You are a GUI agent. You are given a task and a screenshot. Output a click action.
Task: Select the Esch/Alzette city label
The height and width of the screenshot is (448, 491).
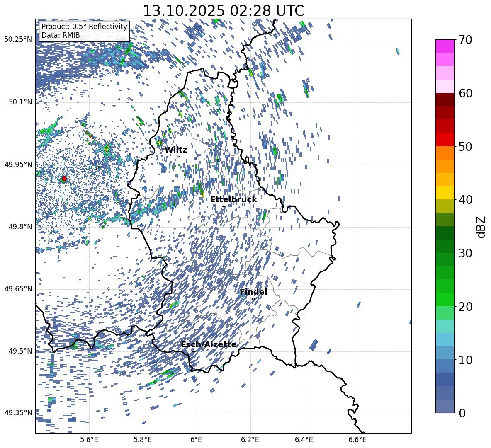[x=209, y=344]
